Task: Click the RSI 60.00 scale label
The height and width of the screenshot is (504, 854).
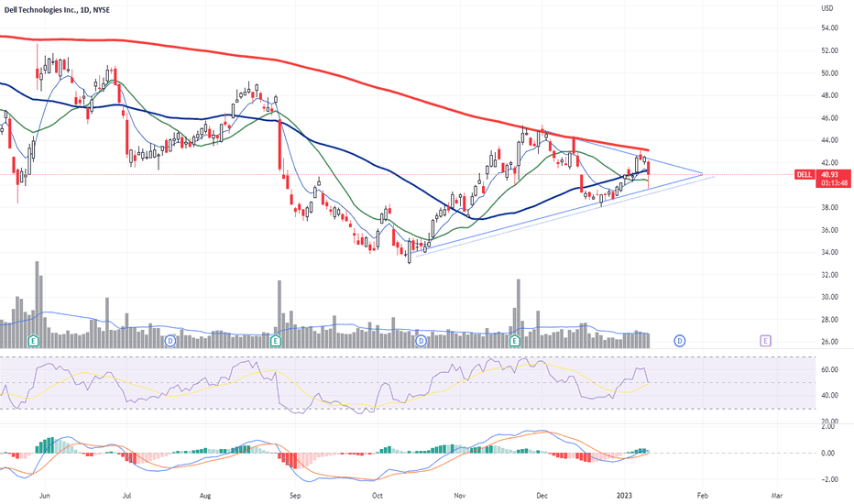Action: click(829, 369)
